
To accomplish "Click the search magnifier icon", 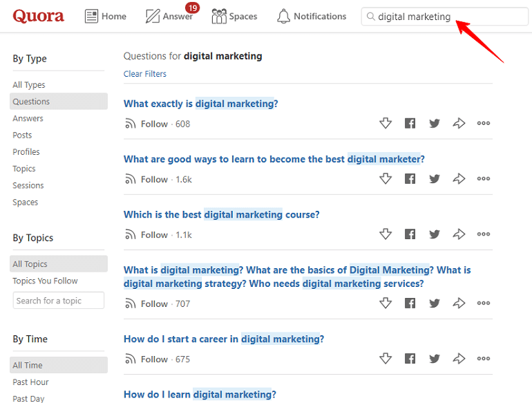I will (371, 17).
